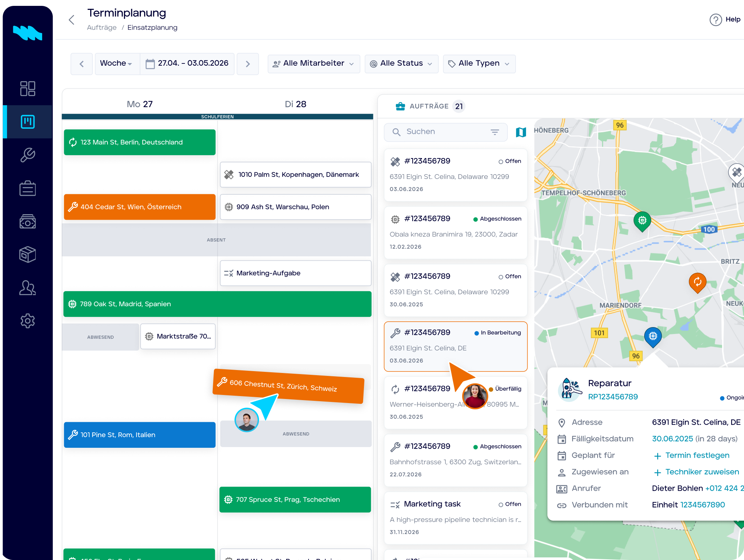Viewport: 744px width, 560px height.
Task: Go back using the header back arrow
Action: click(72, 20)
